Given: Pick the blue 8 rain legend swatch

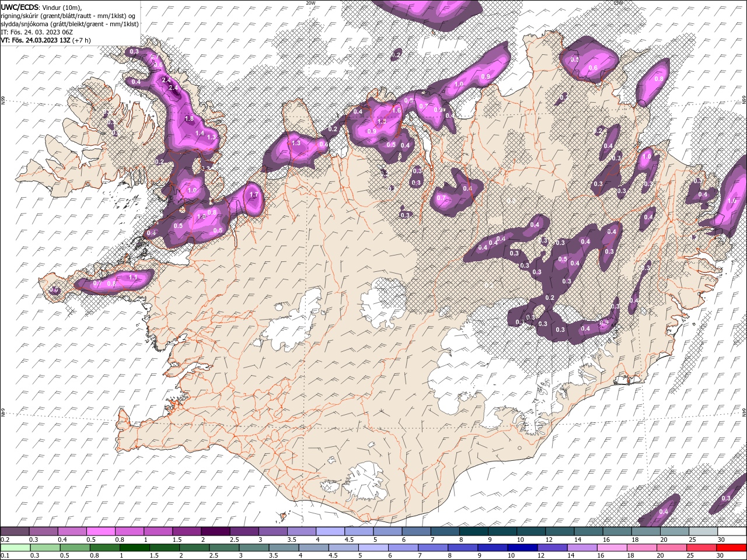Looking at the screenshot, I should [462, 548].
